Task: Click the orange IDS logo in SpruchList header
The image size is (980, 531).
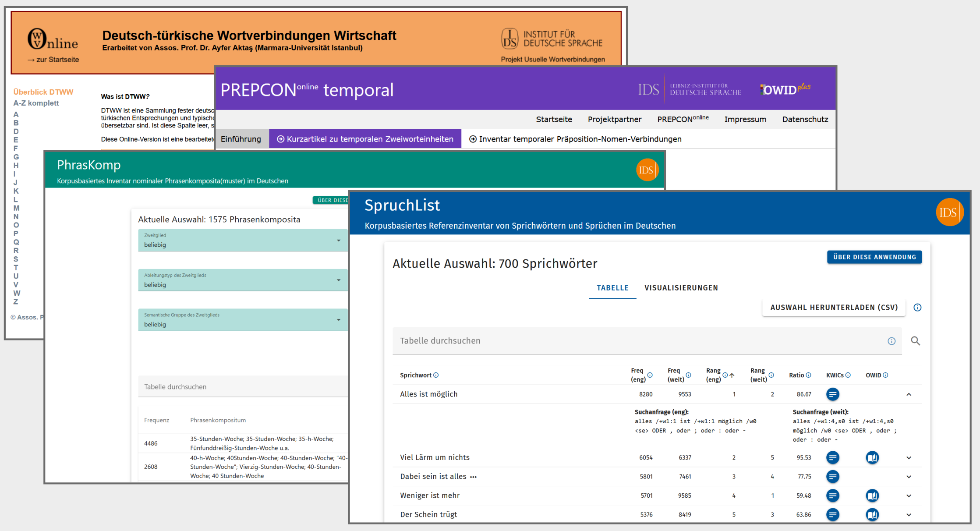Action: [x=949, y=212]
